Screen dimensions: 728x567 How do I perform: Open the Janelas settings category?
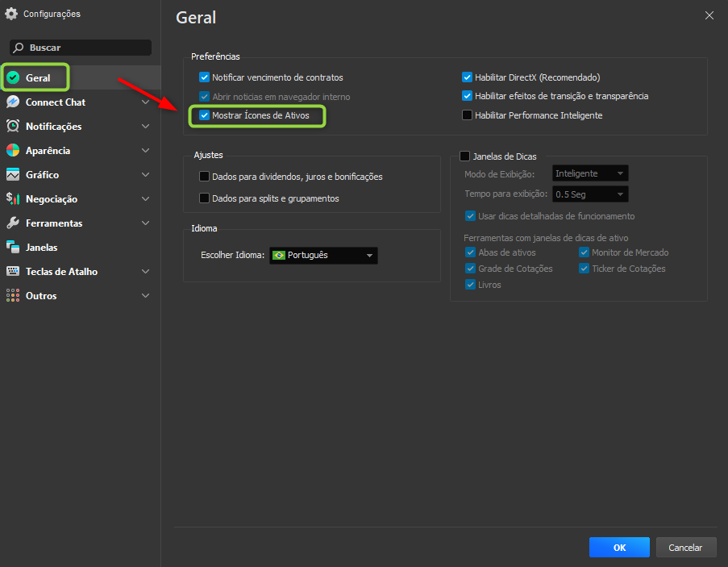81,247
